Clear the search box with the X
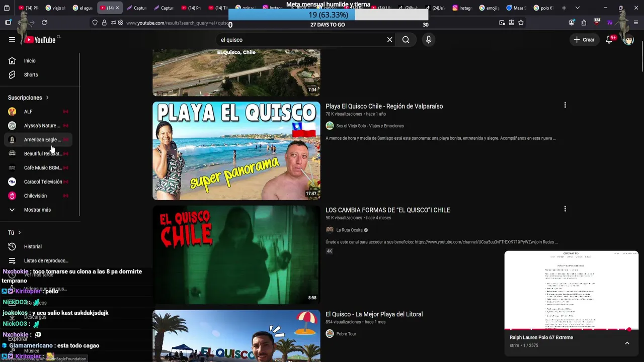 [x=389, y=40]
